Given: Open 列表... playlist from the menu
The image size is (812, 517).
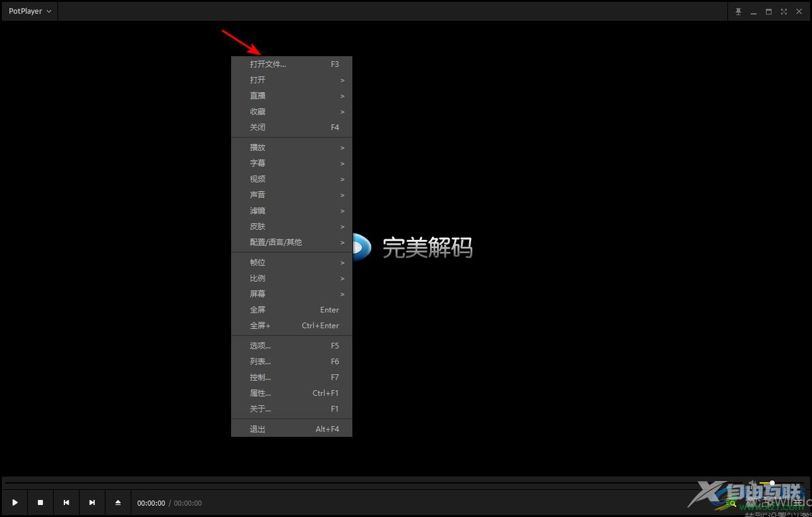Looking at the screenshot, I should tap(292, 362).
